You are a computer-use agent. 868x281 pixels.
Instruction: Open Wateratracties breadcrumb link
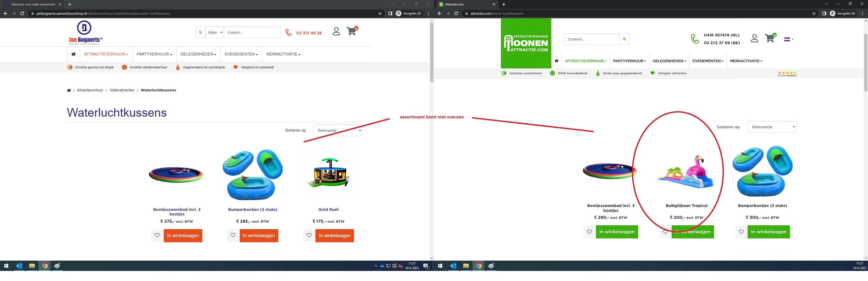122,90
